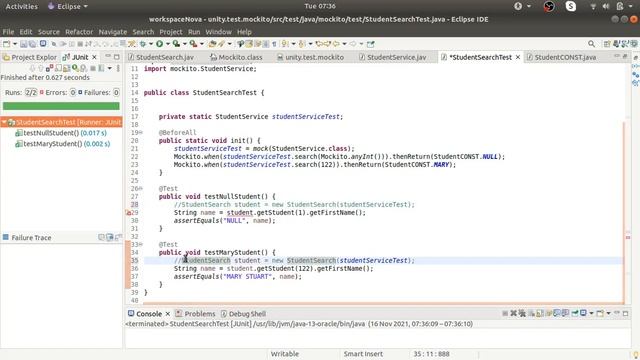Open the system status menu arrow in the top bar
This screenshot has width=640, height=360.
[x=630, y=6]
